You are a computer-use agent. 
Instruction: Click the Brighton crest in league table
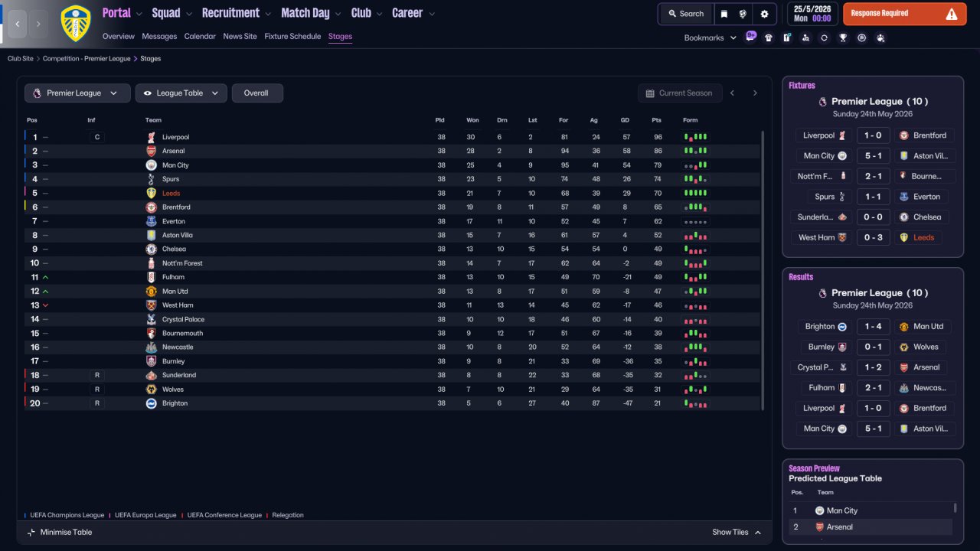[x=151, y=403]
